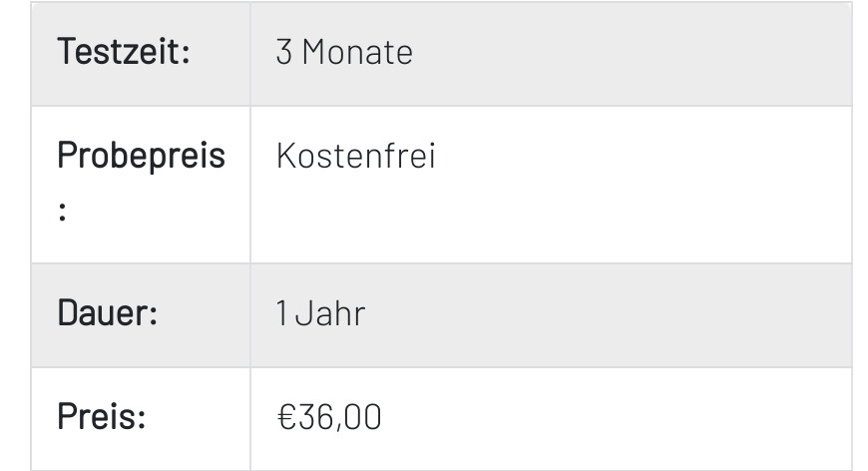Click the "36" digits in the price
Screen dimensions: 868x471
coord(315,417)
